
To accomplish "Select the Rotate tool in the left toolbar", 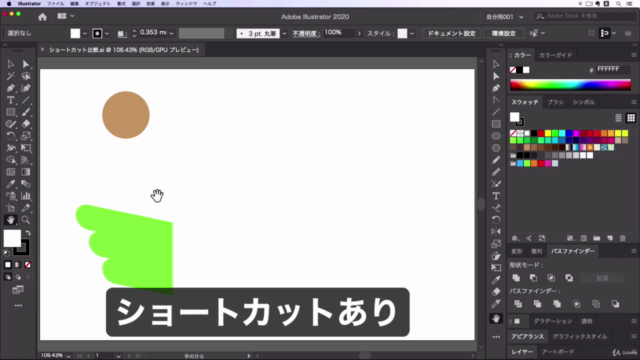I will 11,136.
